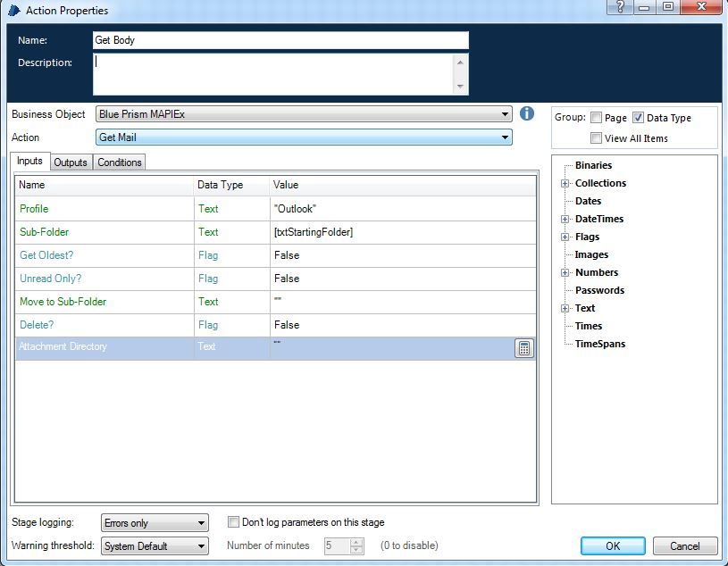Select the Passwords tree item
Screen dimensions: 728x566
click(x=600, y=290)
